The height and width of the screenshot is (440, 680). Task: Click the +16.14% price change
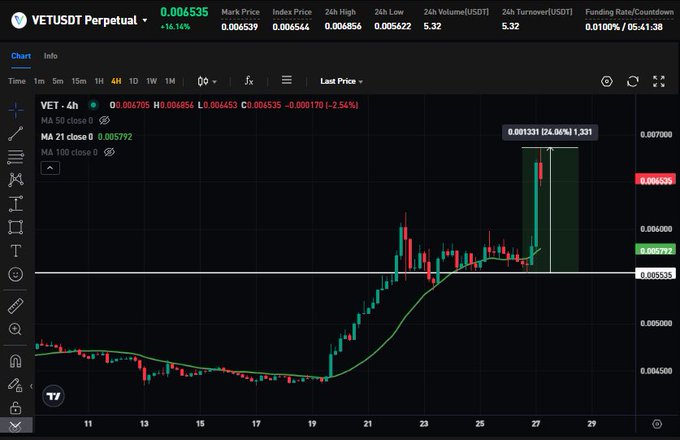pos(175,26)
